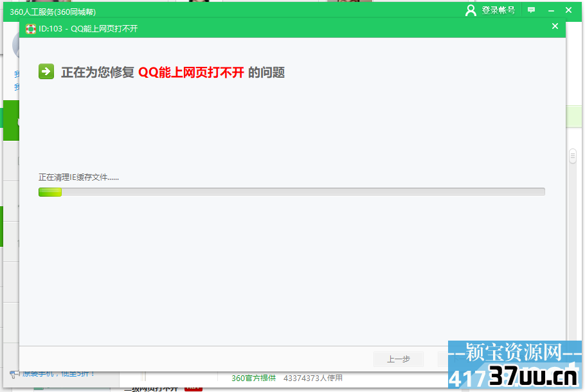Click the 360人工服务(360同城帮) title text

53,12
